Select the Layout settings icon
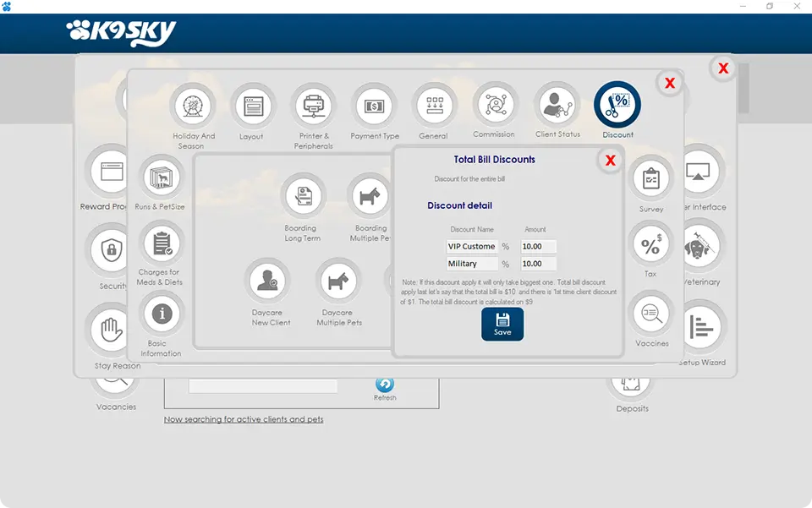Image resolution: width=812 pixels, height=508 pixels. 253,107
